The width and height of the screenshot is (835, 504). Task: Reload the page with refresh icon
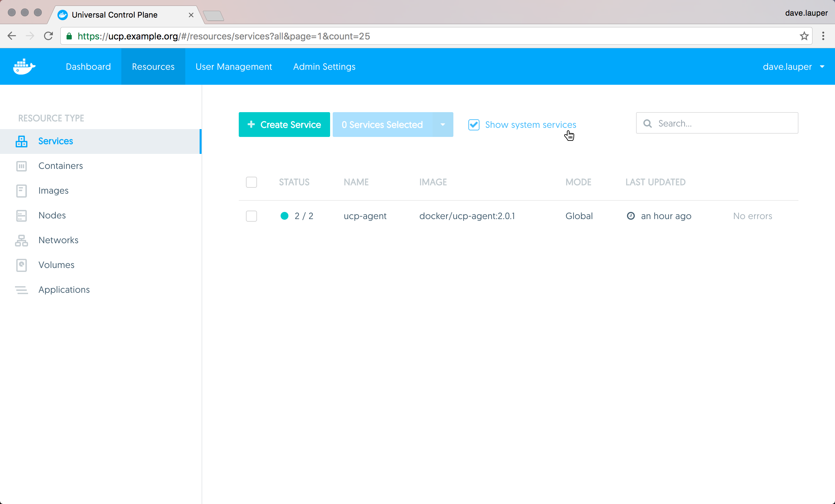(x=49, y=36)
